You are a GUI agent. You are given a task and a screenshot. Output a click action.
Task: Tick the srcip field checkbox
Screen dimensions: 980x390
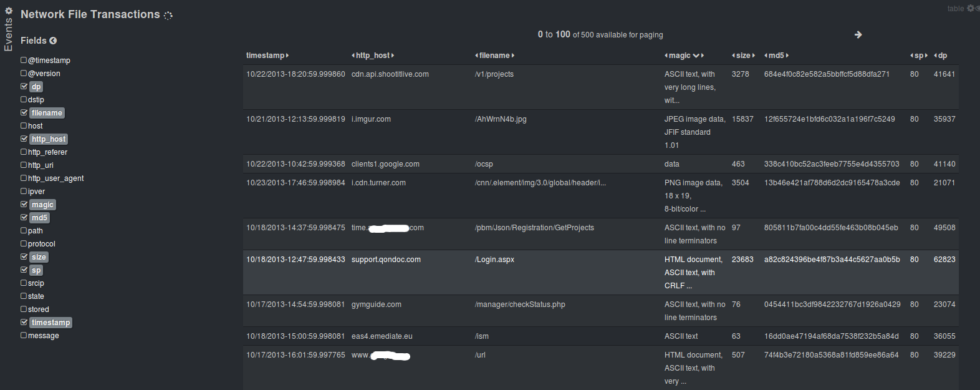point(24,283)
